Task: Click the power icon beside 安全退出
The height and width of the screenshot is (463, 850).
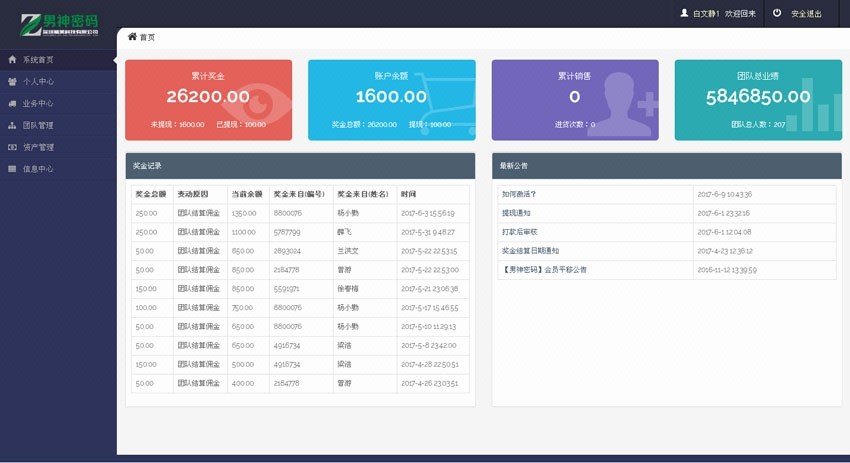Action: pyautogui.click(x=777, y=13)
